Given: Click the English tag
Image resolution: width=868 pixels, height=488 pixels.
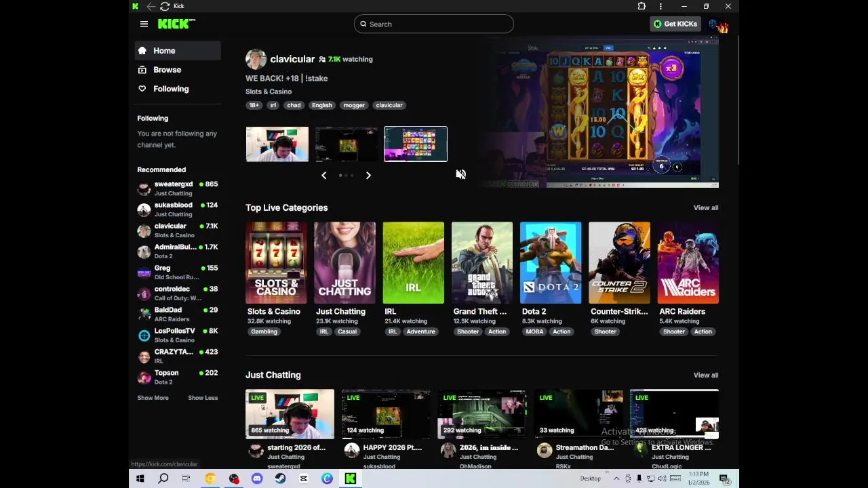Looking at the screenshot, I should click(x=322, y=105).
